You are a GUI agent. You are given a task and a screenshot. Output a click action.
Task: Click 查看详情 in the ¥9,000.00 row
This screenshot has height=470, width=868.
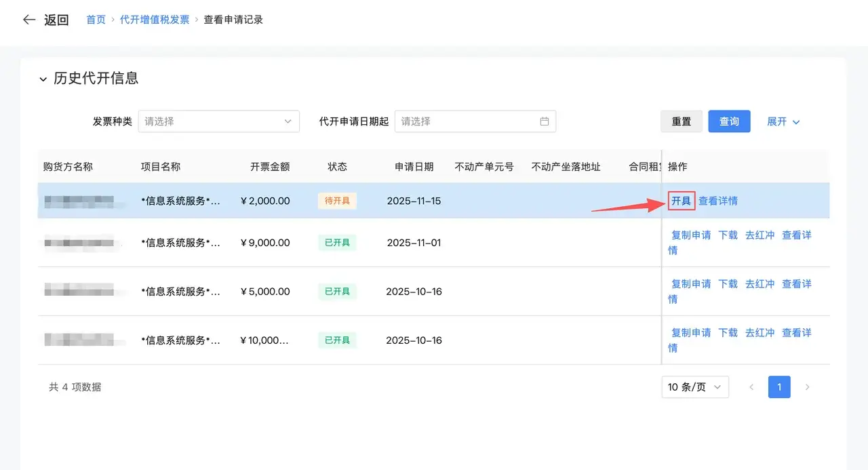pos(797,235)
